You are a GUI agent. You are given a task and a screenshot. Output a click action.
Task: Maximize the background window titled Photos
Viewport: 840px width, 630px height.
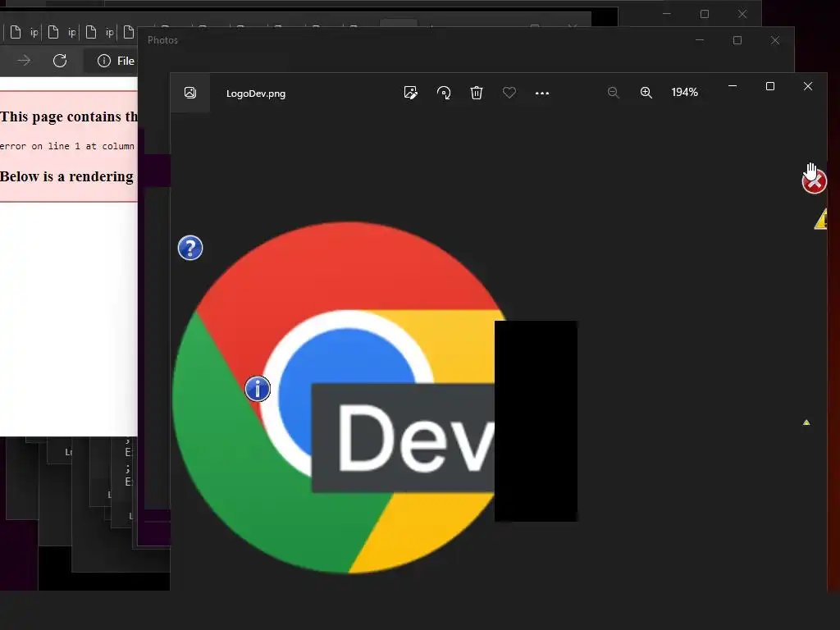tap(737, 40)
